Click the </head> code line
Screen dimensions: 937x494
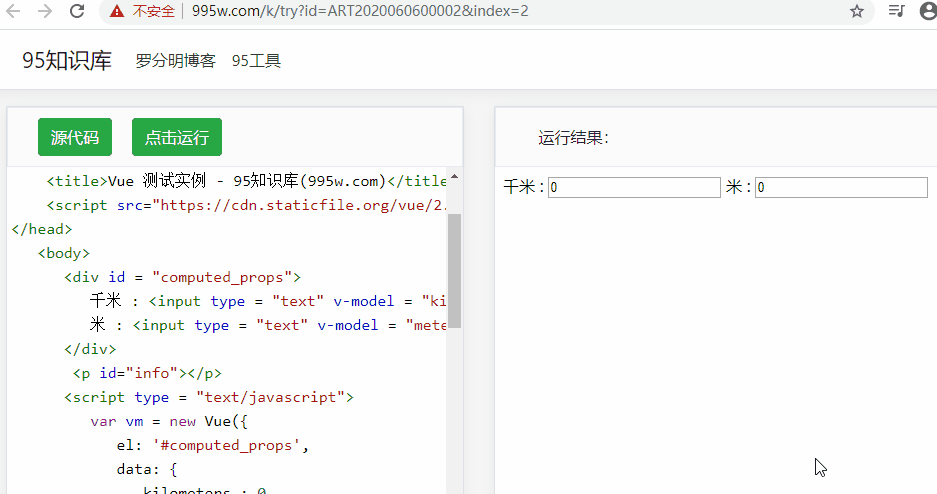coord(42,229)
